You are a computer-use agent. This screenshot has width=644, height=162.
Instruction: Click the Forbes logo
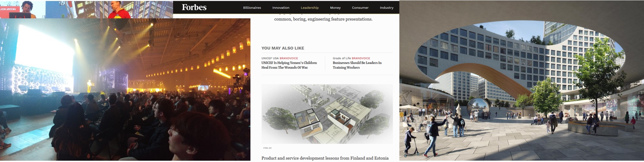point(194,7)
